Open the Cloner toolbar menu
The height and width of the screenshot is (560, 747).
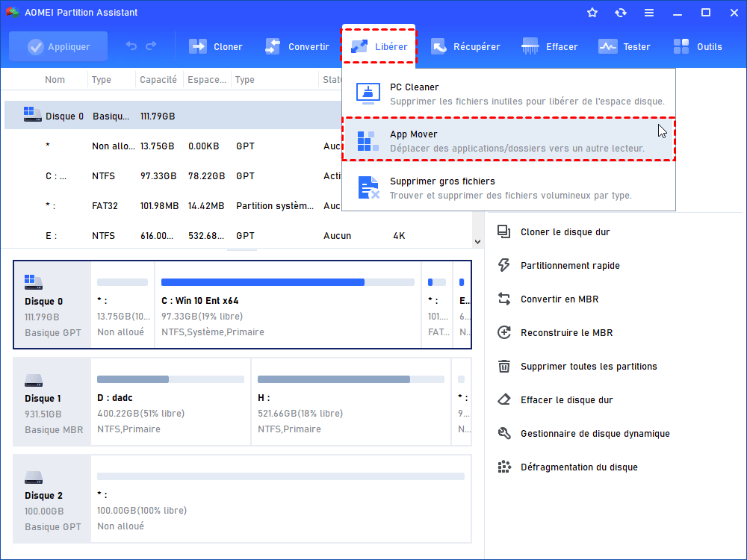pos(215,46)
